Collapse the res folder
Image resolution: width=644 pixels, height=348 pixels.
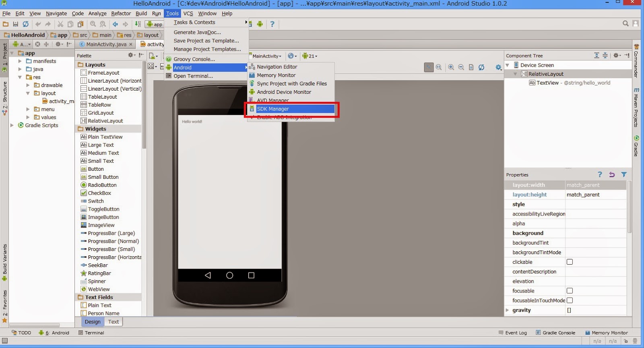point(20,77)
